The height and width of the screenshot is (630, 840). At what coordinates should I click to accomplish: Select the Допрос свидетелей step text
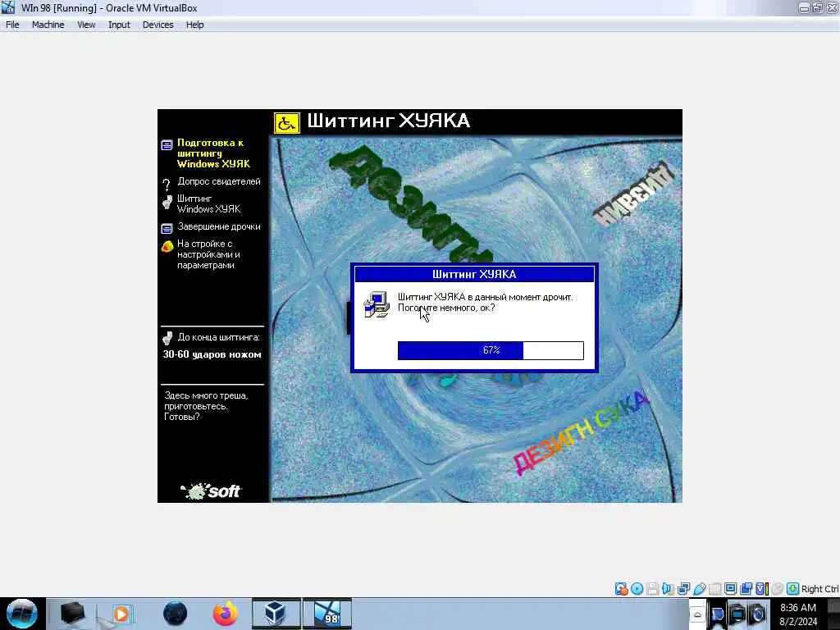[x=219, y=181]
